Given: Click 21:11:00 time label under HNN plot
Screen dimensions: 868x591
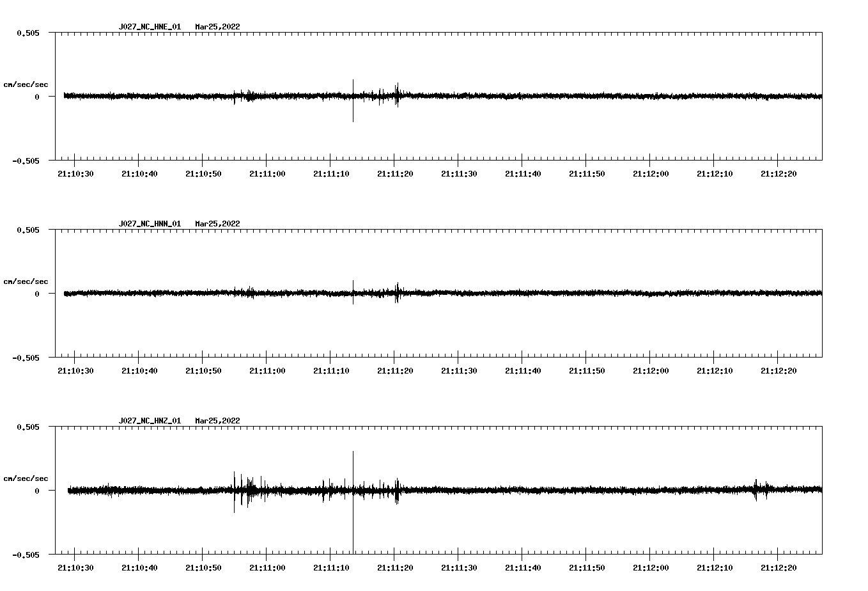Looking at the screenshot, I should point(267,371).
